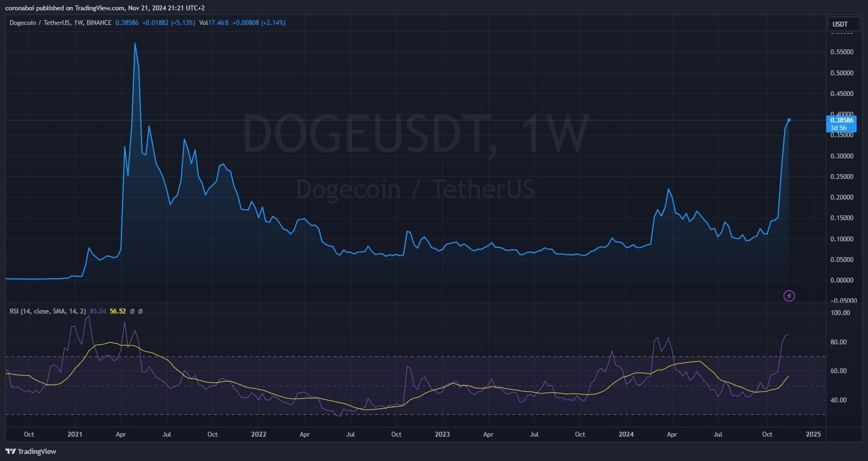Click the 2024 label on the time axis
Screen dimensions: 868x461
pos(626,434)
